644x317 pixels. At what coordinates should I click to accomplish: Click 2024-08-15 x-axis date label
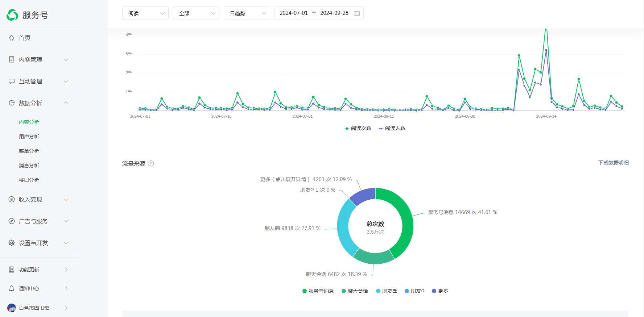click(x=384, y=116)
